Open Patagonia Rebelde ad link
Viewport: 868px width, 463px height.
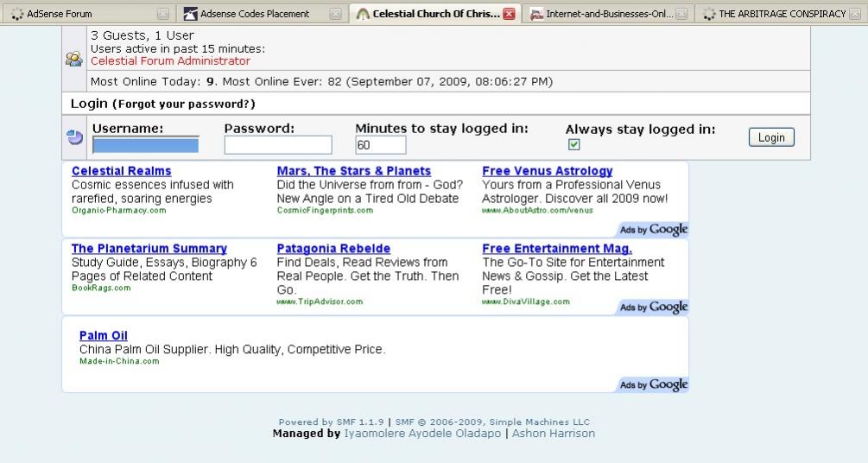click(x=333, y=249)
